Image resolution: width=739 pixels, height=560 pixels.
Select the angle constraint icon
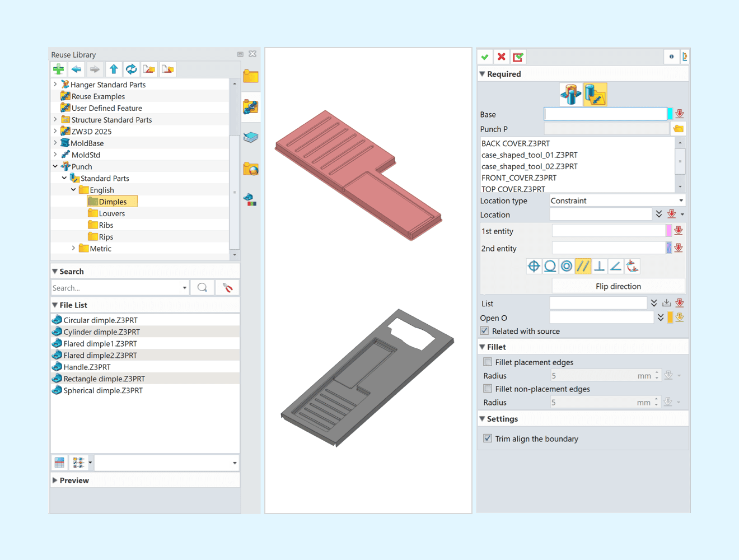point(615,267)
